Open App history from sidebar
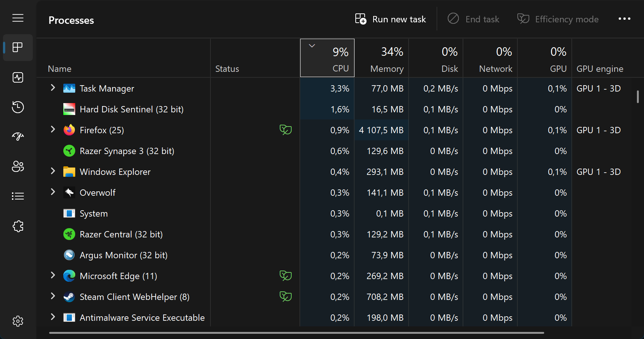The height and width of the screenshot is (339, 644). pyautogui.click(x=18, y=107)
